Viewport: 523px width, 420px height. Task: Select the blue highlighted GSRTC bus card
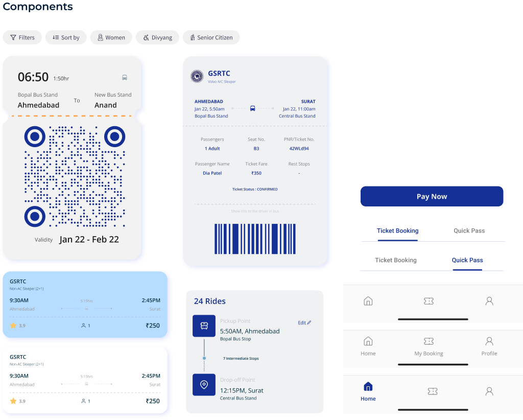pyautogui.click(x=85, y=305)
